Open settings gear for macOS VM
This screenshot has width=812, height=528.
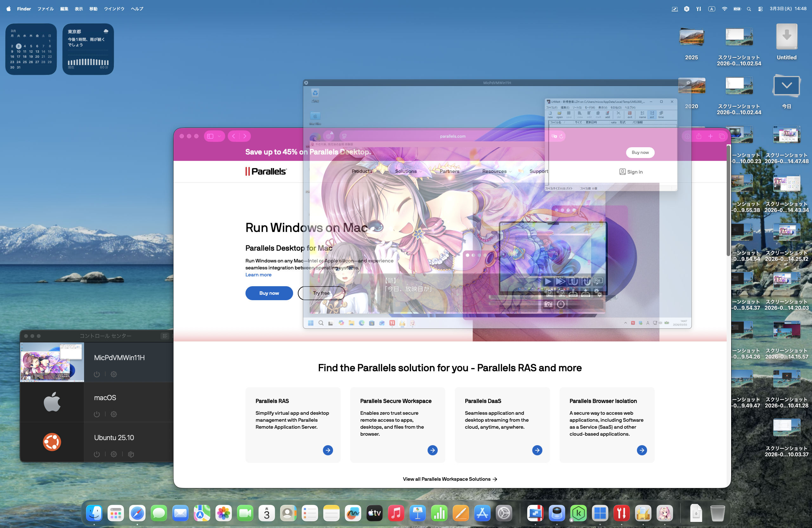(x=114, y=414)
